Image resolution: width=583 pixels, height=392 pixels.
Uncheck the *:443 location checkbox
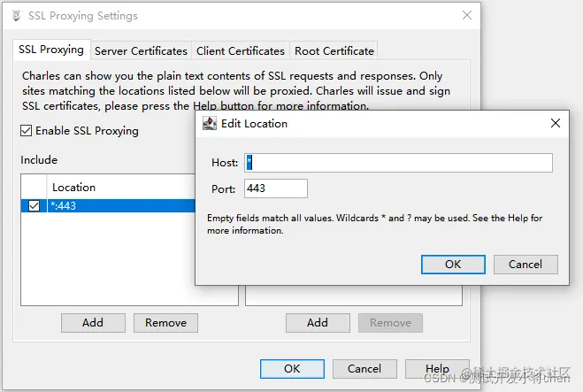point(34,205)
